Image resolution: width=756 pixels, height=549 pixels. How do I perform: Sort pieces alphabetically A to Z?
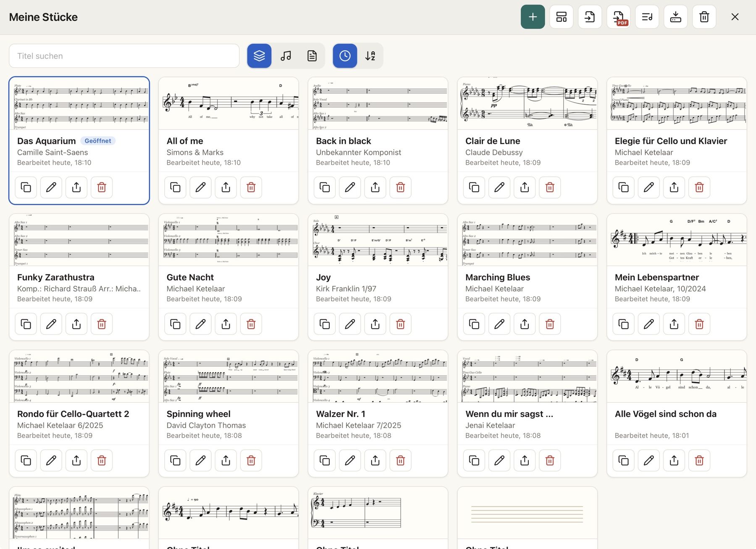tap(370, 56)
